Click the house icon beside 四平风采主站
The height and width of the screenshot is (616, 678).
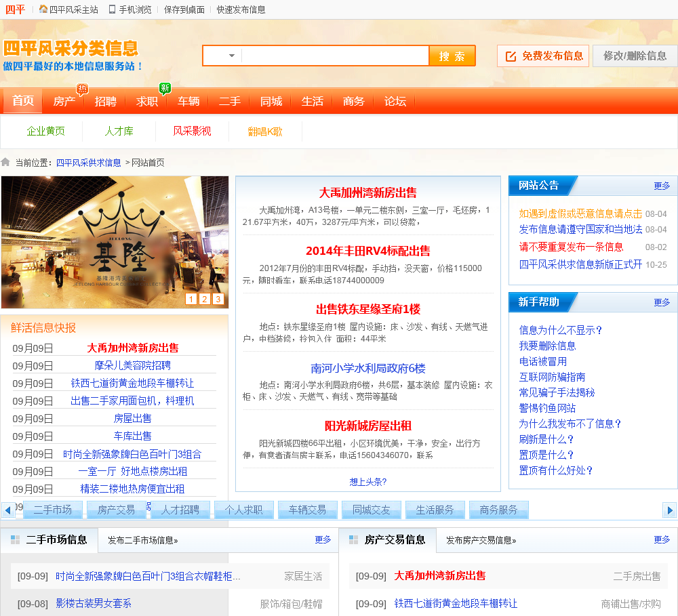pos(43,9)
